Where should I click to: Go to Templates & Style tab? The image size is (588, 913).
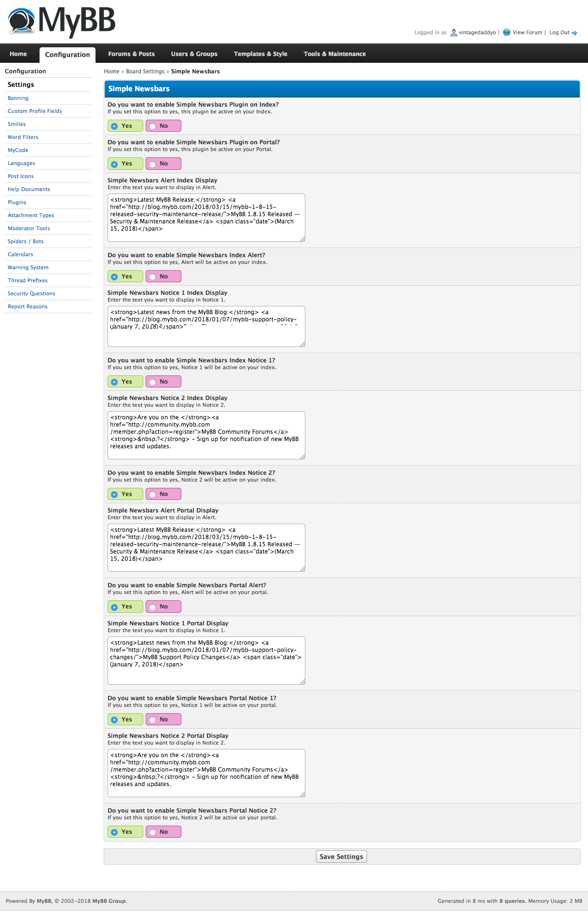[260, 54]
